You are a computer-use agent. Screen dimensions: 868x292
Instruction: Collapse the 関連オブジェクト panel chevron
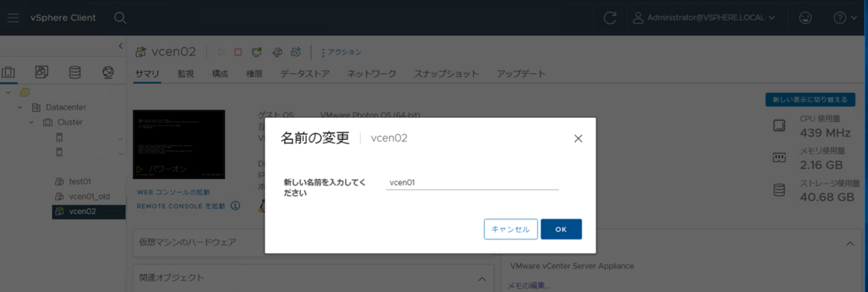coord(482,278)
